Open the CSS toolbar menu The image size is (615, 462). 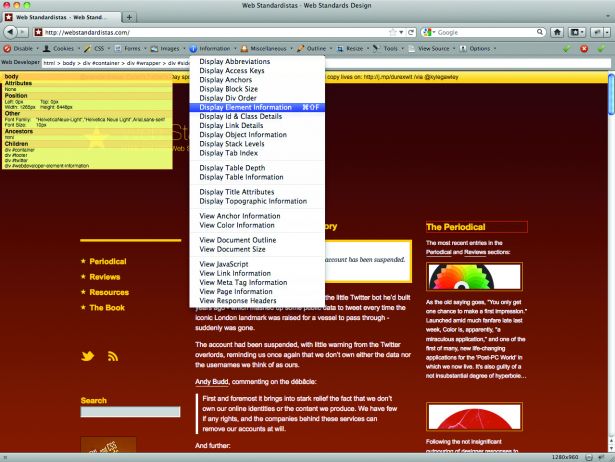97,49
